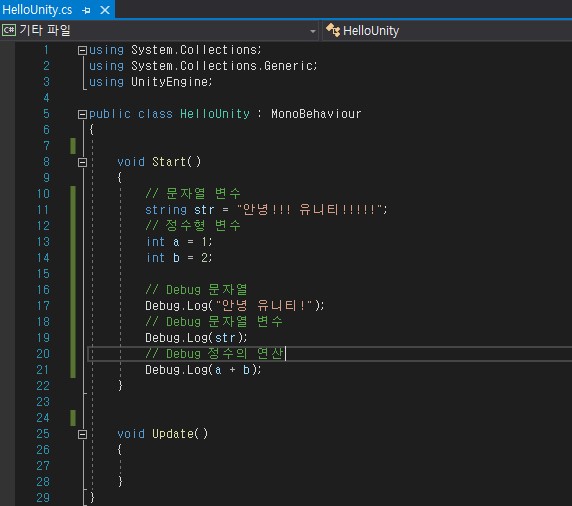The height and width of the screenshot is (506, 572).
Task: Click the Debug.Log(str) statement
Action: coord(196,338)
